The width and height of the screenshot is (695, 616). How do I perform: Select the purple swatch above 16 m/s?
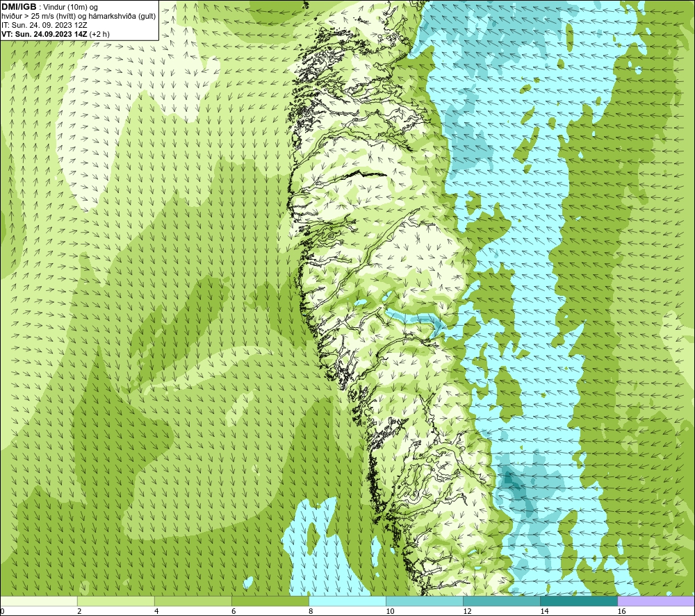[x=656, y=601]
